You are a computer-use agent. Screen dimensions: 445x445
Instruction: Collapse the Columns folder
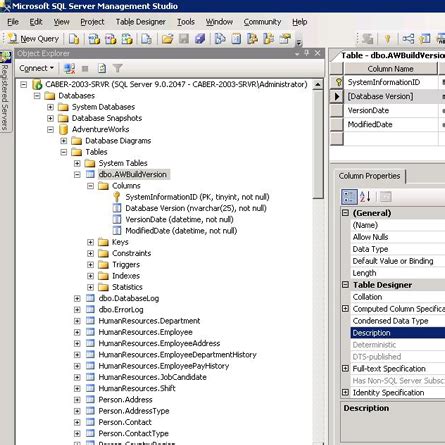coord(90,186)
